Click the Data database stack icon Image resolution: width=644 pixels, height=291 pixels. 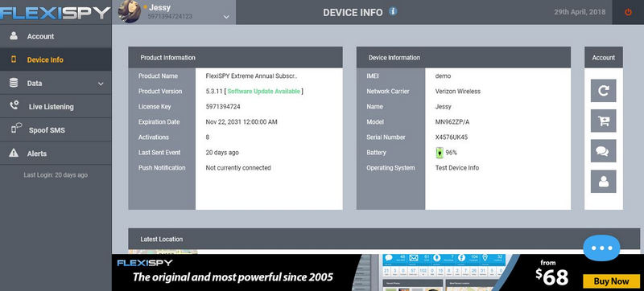(x=14, y=83)
